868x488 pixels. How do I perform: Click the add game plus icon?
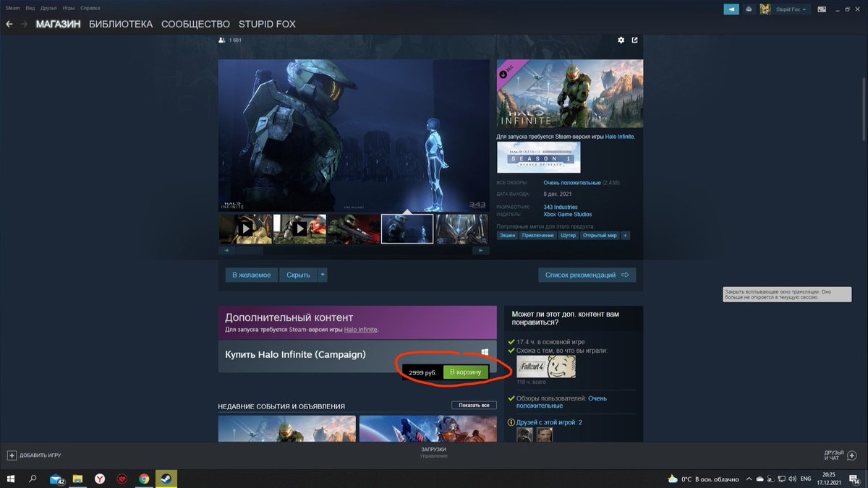pyautogui.click(x=12, y=455)
